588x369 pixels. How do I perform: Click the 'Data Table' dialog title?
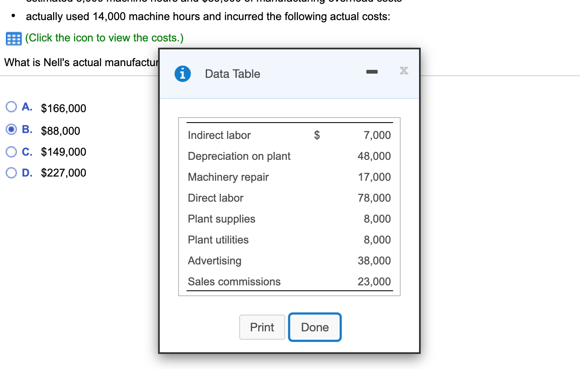tap(233, 74)
